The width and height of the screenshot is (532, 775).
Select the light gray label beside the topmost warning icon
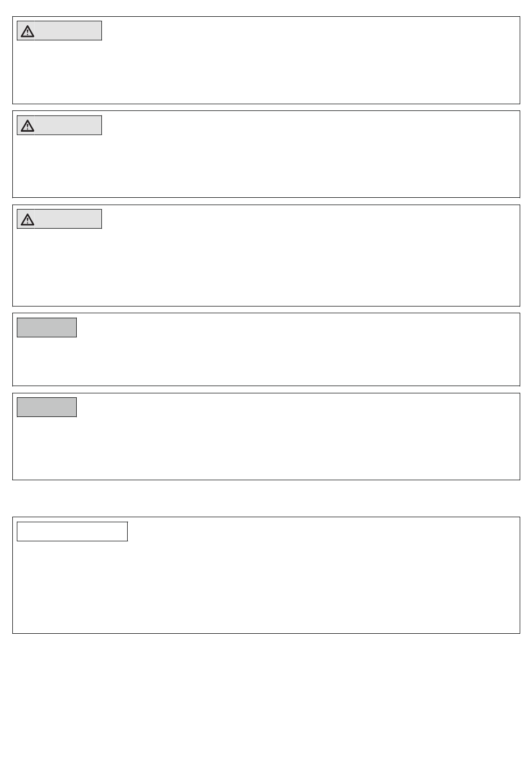tap(68, 31)
